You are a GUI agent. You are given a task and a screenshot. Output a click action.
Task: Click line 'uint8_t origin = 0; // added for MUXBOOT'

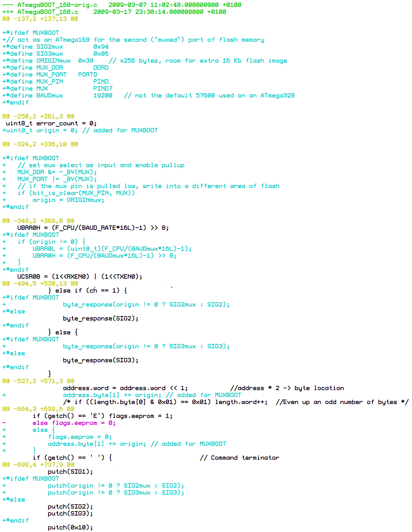(x=80, y=130)
